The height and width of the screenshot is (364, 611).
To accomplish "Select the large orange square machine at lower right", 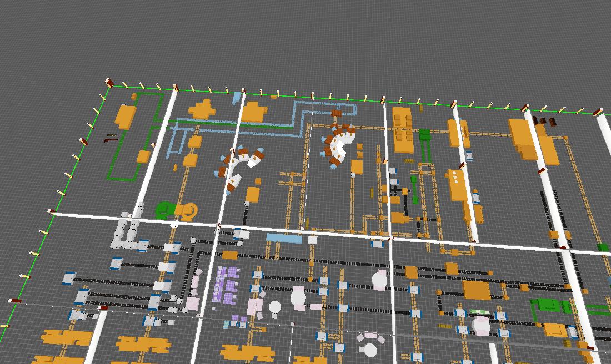I will 476,290.
